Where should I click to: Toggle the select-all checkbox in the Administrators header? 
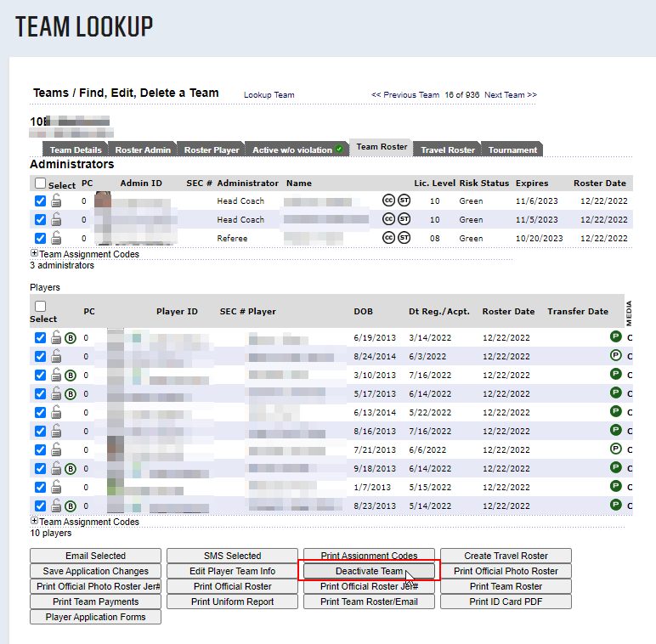coord(40,184)
